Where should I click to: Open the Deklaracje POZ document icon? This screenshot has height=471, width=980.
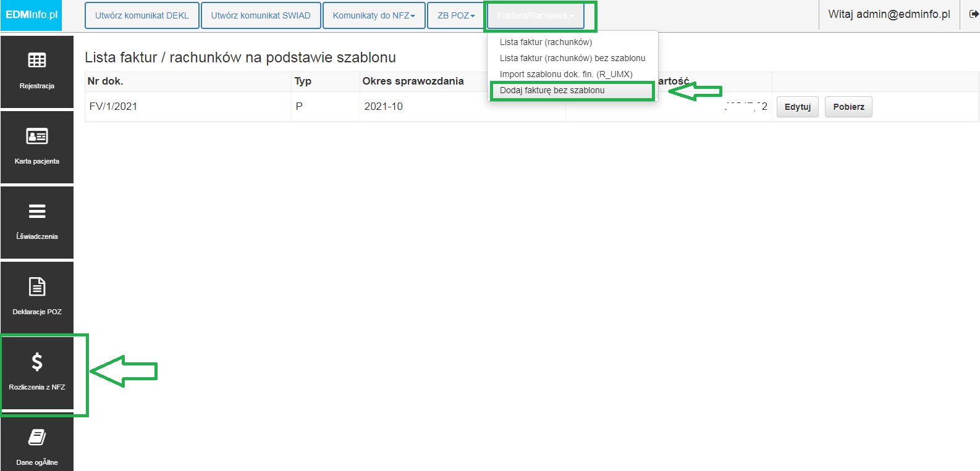click(37, 287)
